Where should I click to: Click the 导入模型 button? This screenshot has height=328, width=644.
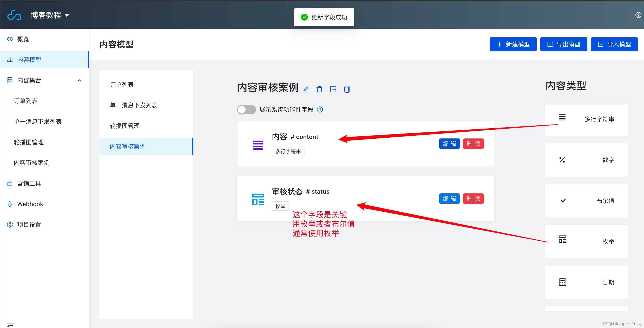click(614, 44)
